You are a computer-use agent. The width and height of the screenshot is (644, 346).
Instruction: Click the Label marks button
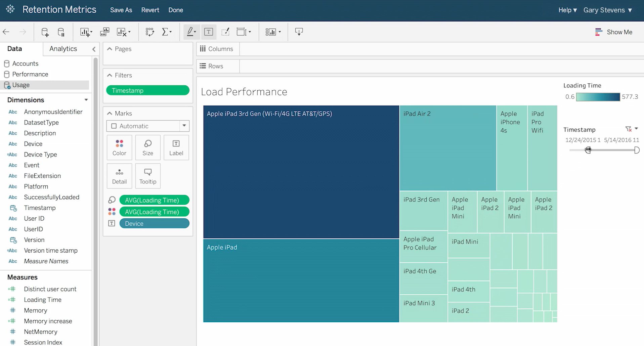pyautogui.click(x=176, y=147)
